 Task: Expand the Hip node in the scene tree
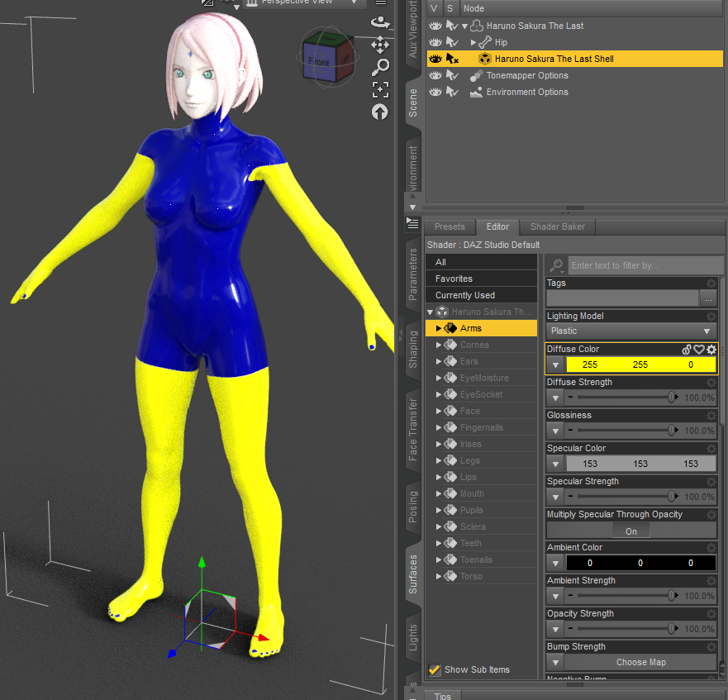tap(473, 42)
